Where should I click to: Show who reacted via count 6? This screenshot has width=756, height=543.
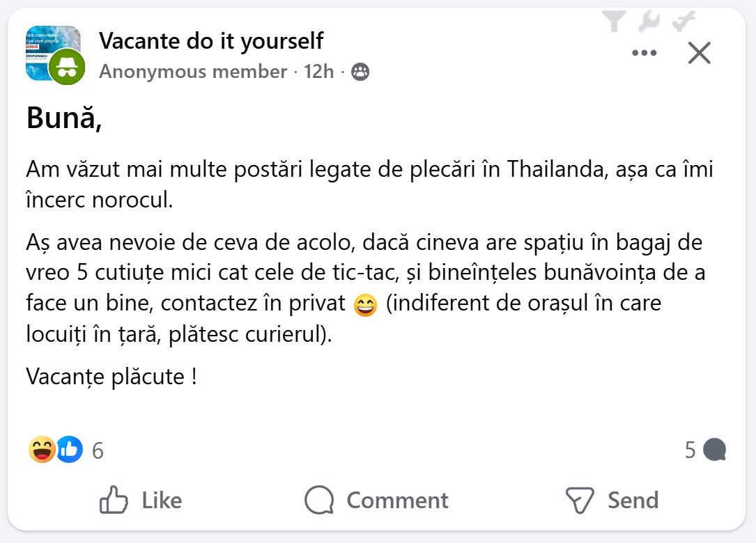(x=98, y=451)
